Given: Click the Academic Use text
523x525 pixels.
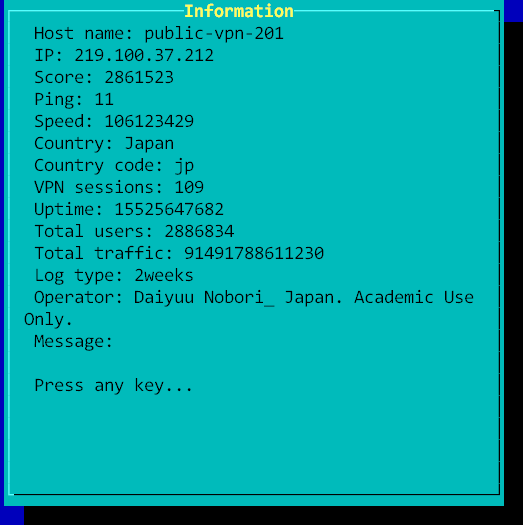Looking at the screenshot, I should [x=414, y=297].
